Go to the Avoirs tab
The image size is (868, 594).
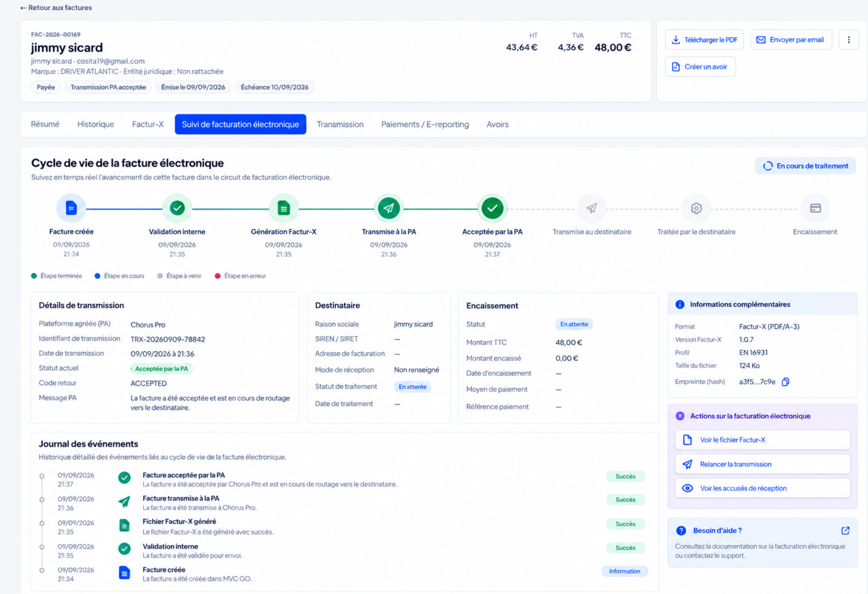tap(497, 124)
